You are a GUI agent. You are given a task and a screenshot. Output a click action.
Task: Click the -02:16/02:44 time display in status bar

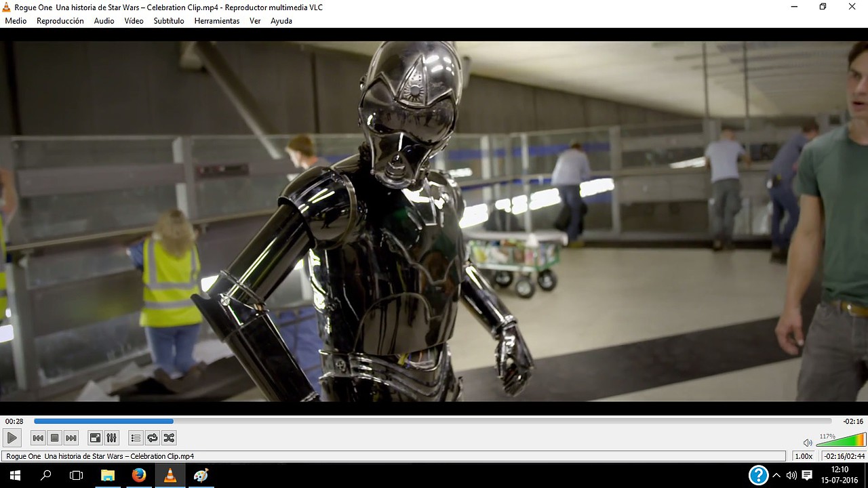pos(843,456)
